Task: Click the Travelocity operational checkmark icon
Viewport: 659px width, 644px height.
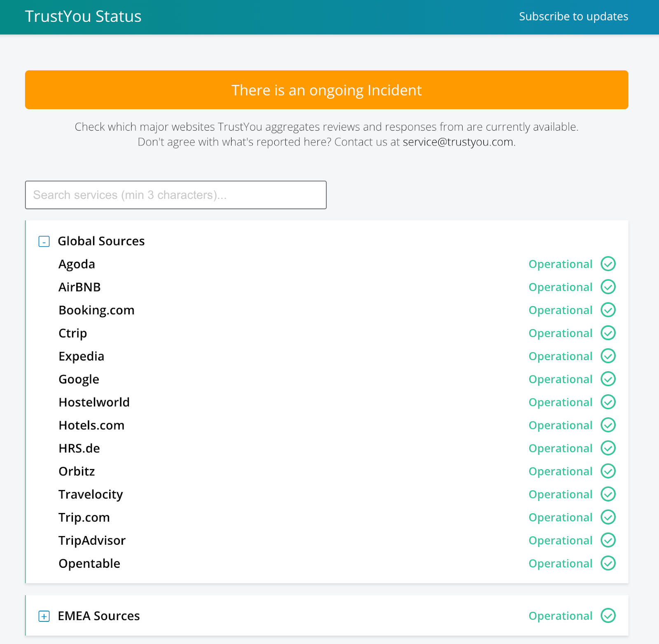Action: pos(608,494)
